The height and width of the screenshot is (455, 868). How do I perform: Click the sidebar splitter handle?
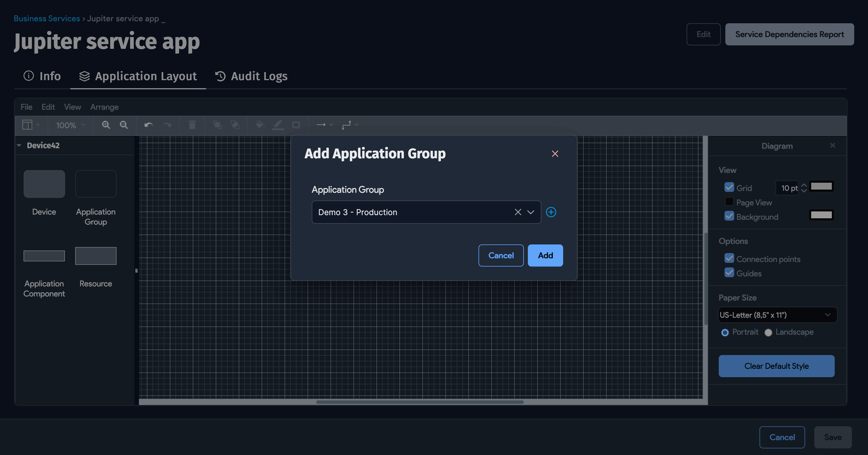[x=136, y=271]
